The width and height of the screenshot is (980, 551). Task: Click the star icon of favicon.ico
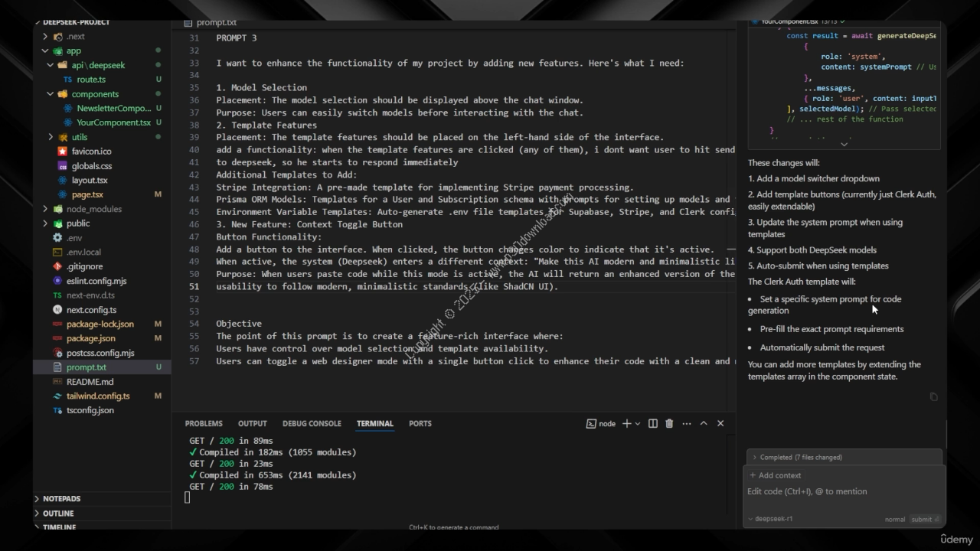pyautogui.click(x=62, y=152)
